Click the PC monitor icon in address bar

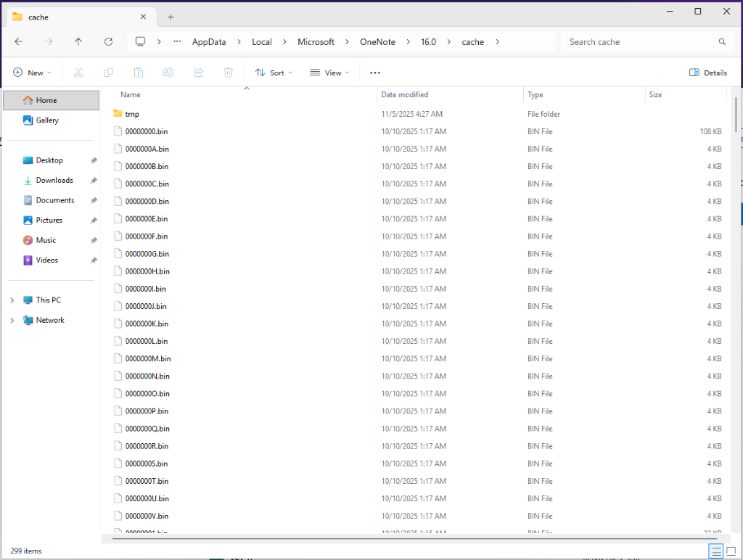(140, 41)
